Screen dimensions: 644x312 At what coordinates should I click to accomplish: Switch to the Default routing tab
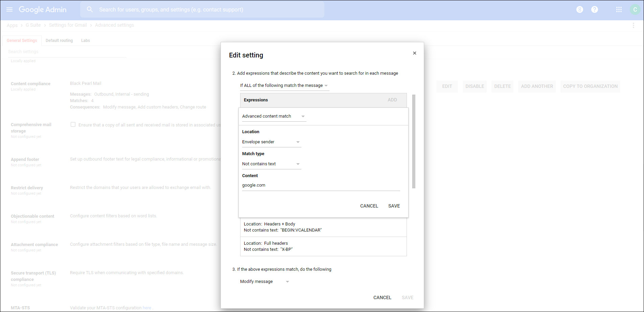(x=59, y=41)
